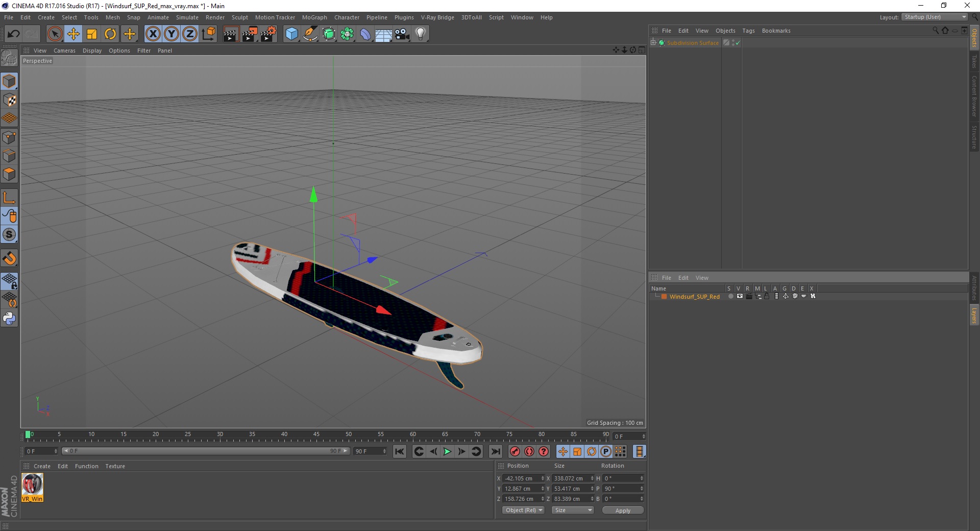The height and width of the screenshot is (531, 980).
Task: Open the Content Browser side tab
Action: click(974, 96)
